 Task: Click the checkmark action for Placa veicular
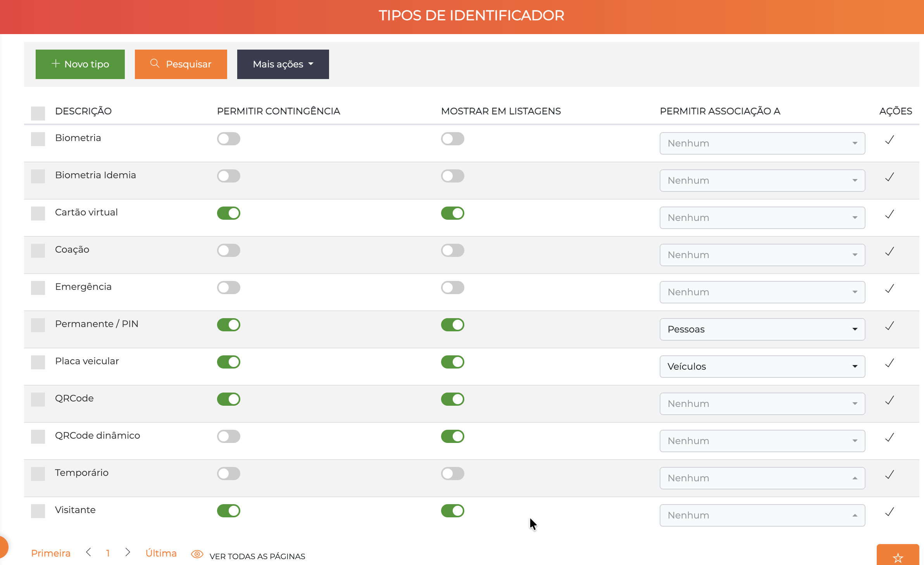click(x=890, y=363)
